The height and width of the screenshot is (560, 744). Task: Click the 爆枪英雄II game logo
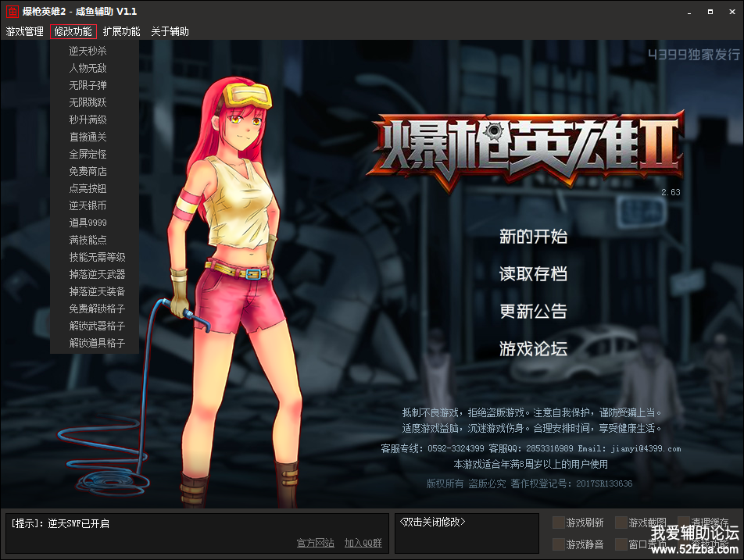coord(526,151)
